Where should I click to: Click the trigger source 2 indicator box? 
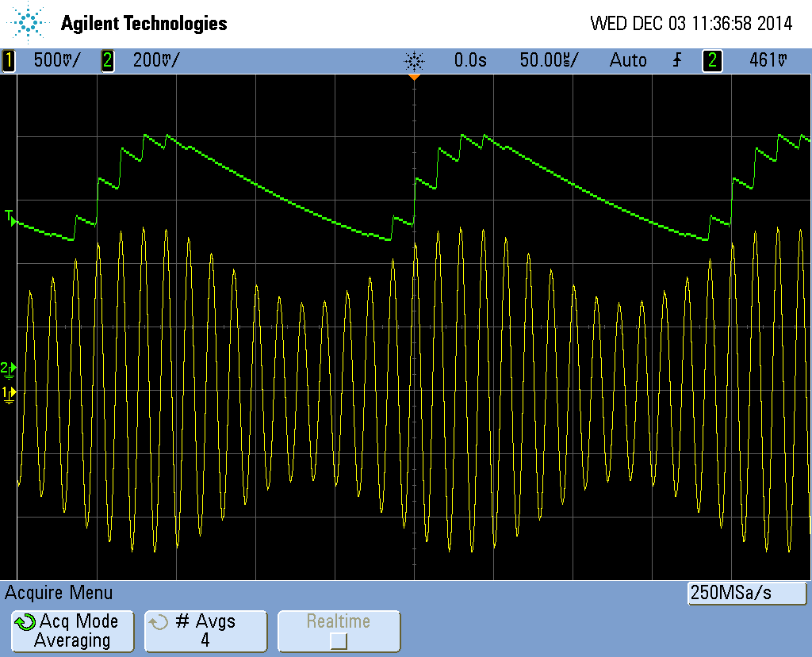point(712,60)
